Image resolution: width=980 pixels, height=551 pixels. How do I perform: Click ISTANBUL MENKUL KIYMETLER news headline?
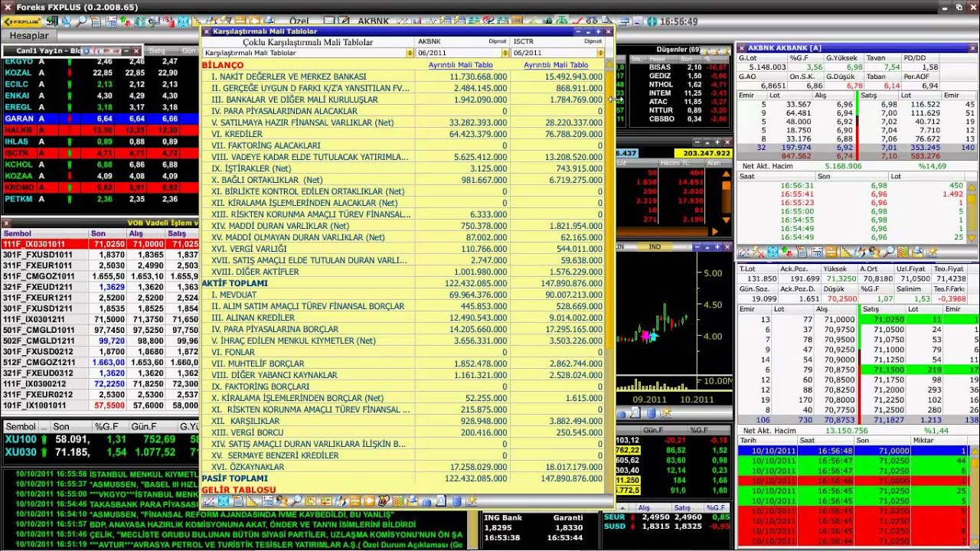[x=144, y=474]
